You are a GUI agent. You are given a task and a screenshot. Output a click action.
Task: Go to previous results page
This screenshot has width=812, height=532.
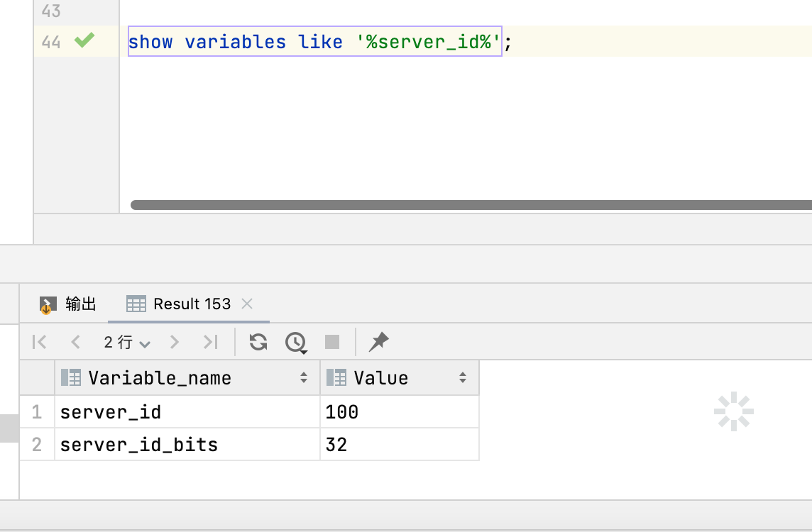click(75, 343)
